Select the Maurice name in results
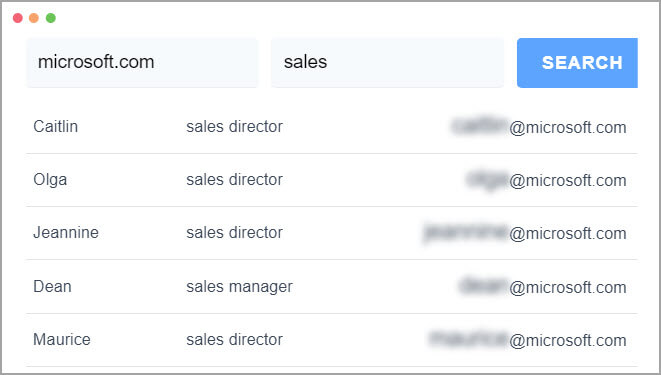The height and width of the screenshot is (375, 661). (62, 340)
